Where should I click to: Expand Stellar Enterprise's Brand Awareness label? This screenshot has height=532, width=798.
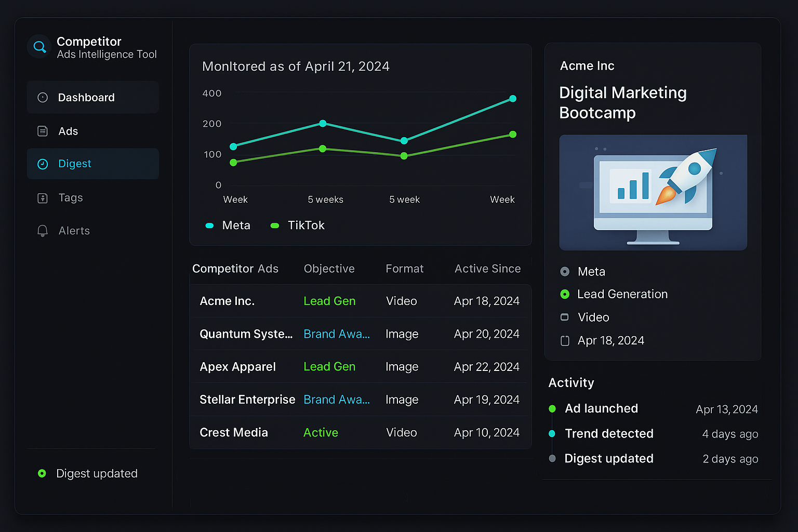337,400
